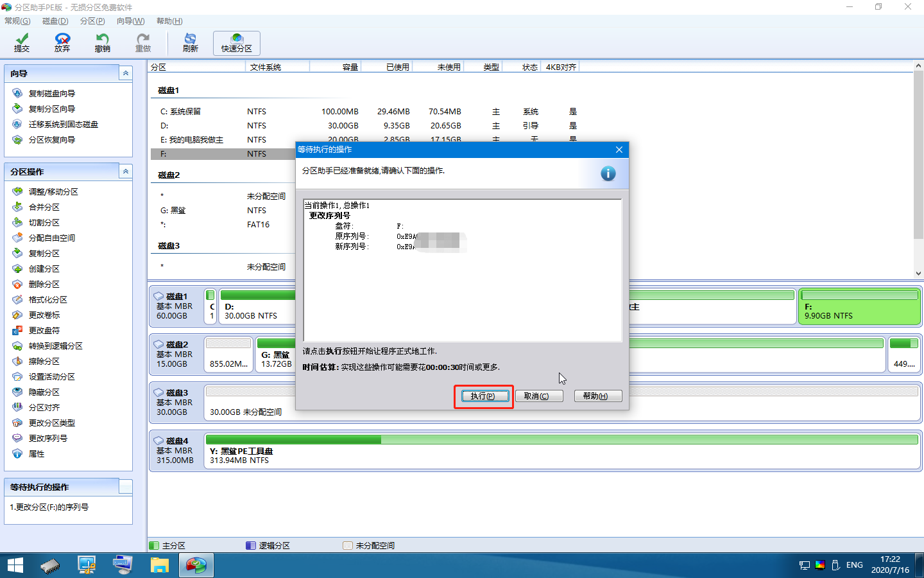Select the Y: 黑鲨PE工具盘 partition block
Image resolution: width=924 pixels, height=578 pixels.
[x=562, y=451]
